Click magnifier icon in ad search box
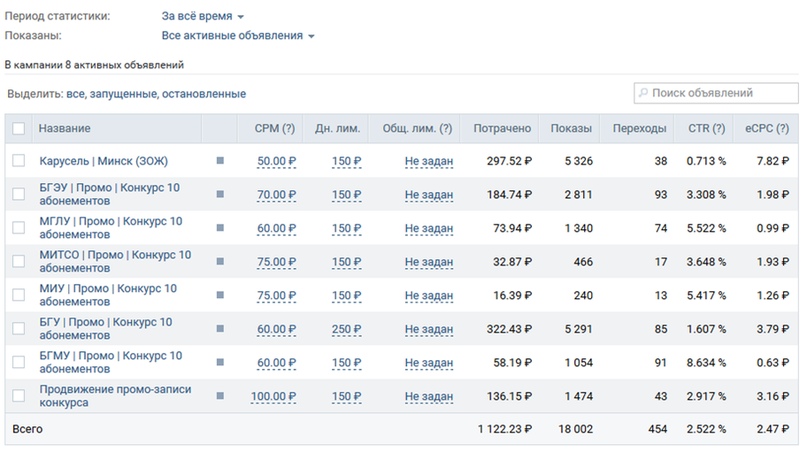 pyautogui.click(x=643, y=93)
